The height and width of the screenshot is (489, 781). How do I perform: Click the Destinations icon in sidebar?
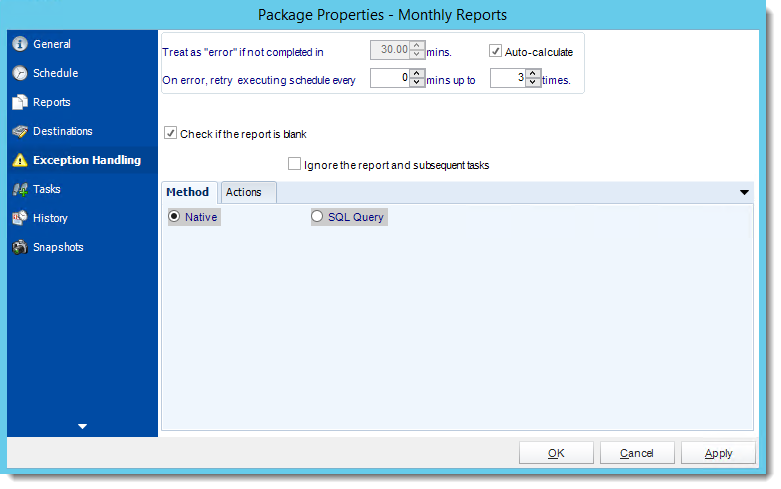[20, 131]
